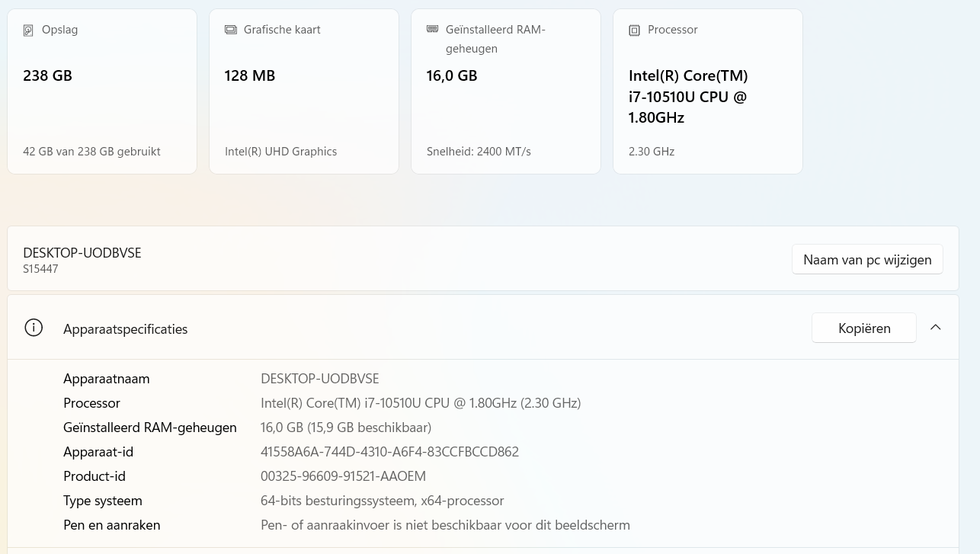Click the Snelheid: 2400 MT/s text

(x=479, y=152)
